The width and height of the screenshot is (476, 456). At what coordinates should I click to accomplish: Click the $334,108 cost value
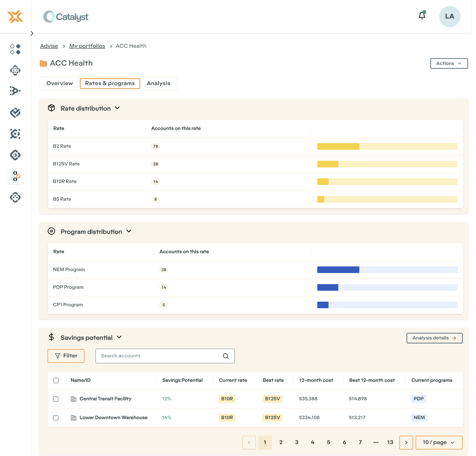click(x=309, y=418)
